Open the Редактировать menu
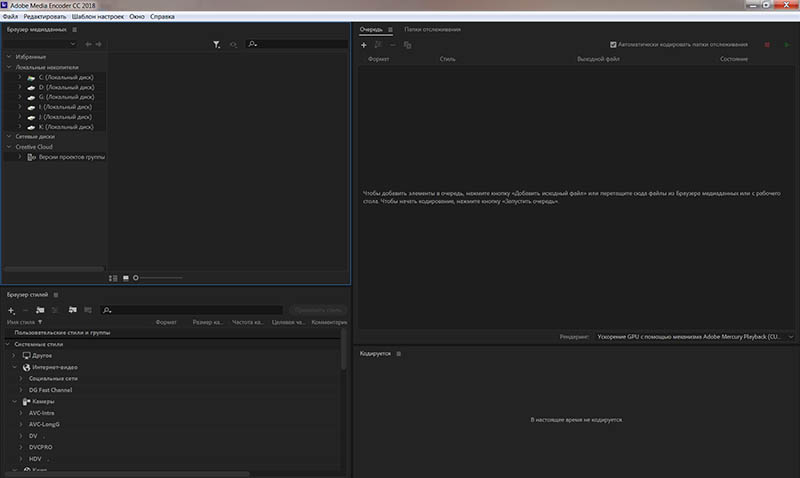Image resolution: width=800 pixels, height=478 pixels. coord(45,16)
